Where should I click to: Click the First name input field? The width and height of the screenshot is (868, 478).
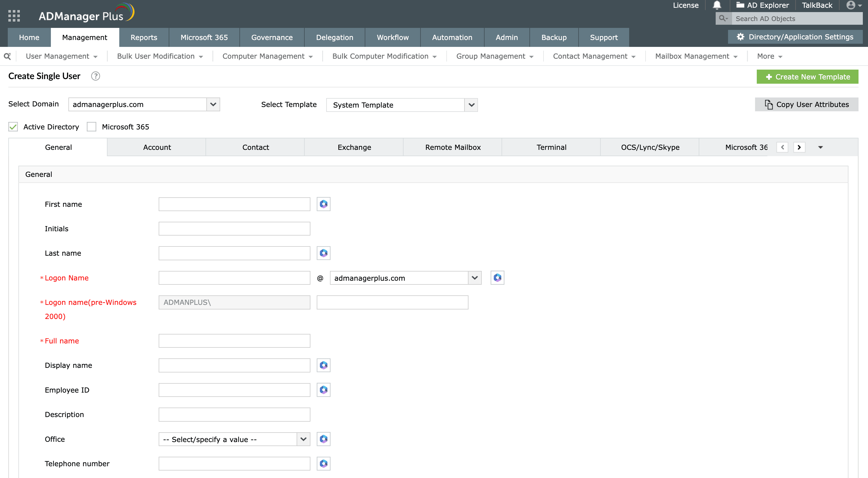[235, 204]
